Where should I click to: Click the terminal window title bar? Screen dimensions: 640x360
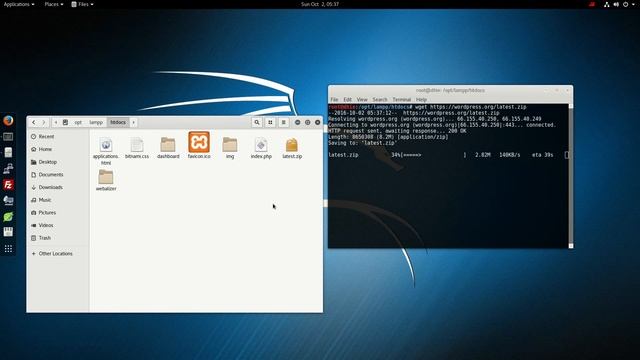[450, 90]
